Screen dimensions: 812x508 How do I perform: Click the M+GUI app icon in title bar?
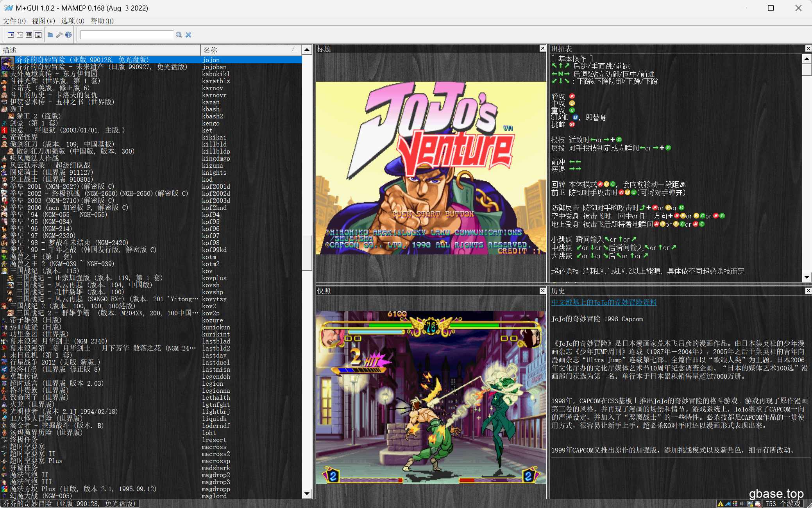(9, 8)
